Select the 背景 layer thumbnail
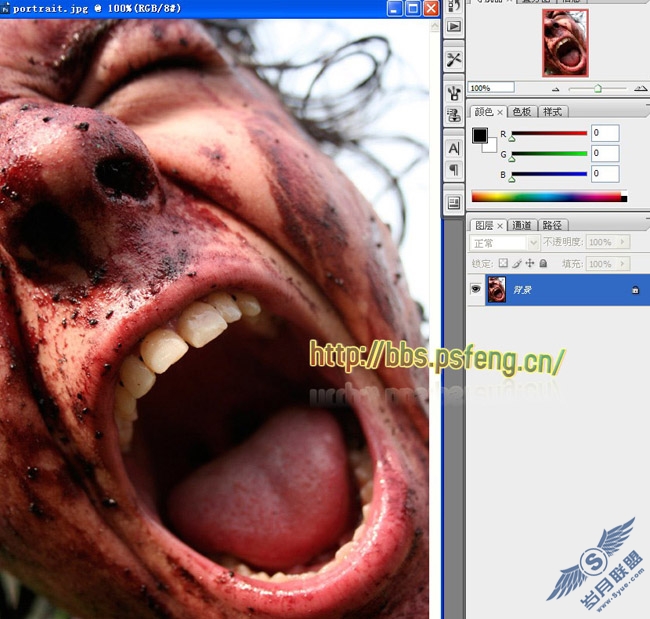This screenshot has height=619, width=650. click(497, 289)
